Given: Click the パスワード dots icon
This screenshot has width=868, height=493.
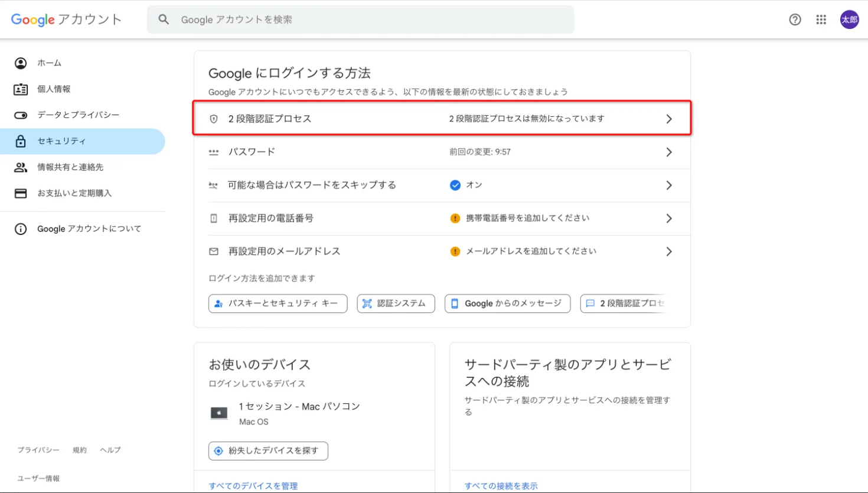Looking at the screenshot, I should click(214, 152).
